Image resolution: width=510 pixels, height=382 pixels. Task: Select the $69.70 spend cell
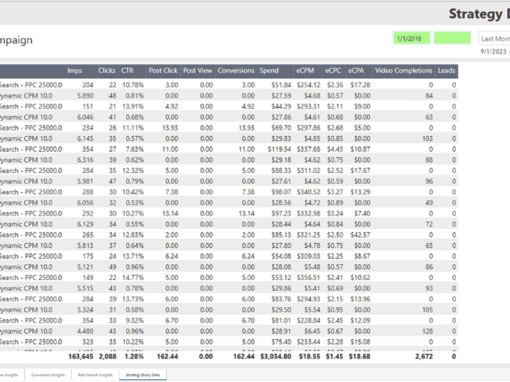click(281, 128)
